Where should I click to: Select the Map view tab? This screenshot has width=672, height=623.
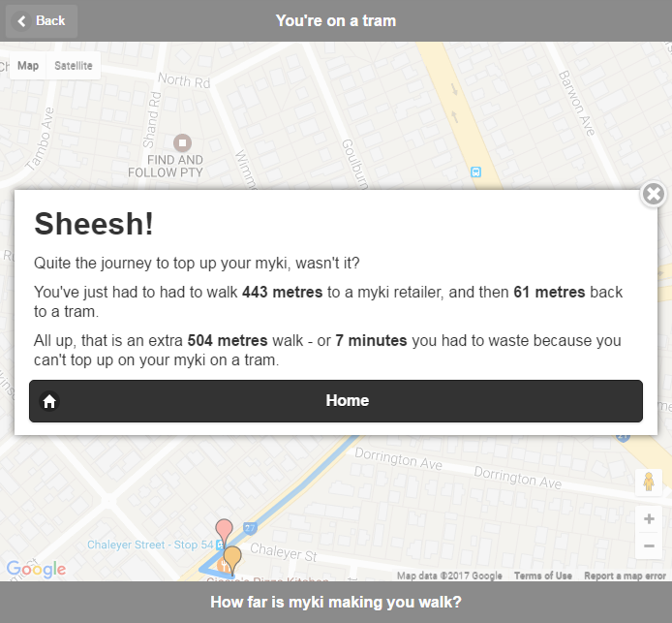(x=28, y=66)
